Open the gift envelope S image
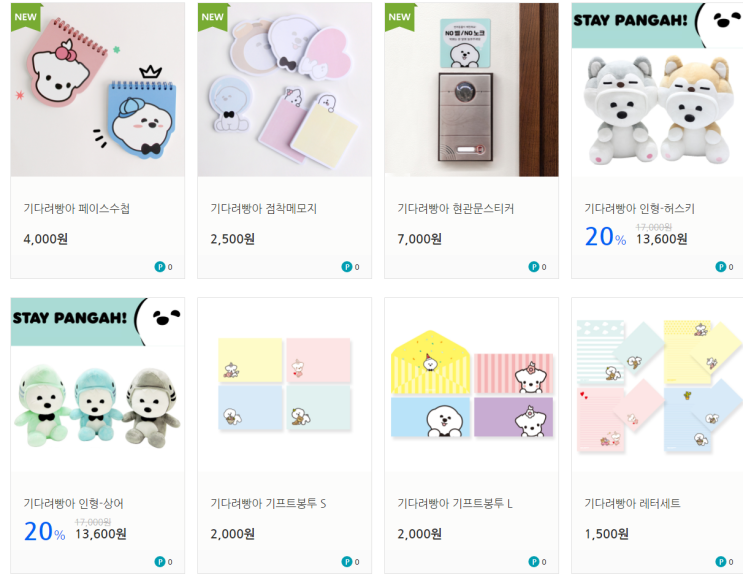Image resolution: width=743 pixels, height=577 pixels. click(x=284, y=385)
